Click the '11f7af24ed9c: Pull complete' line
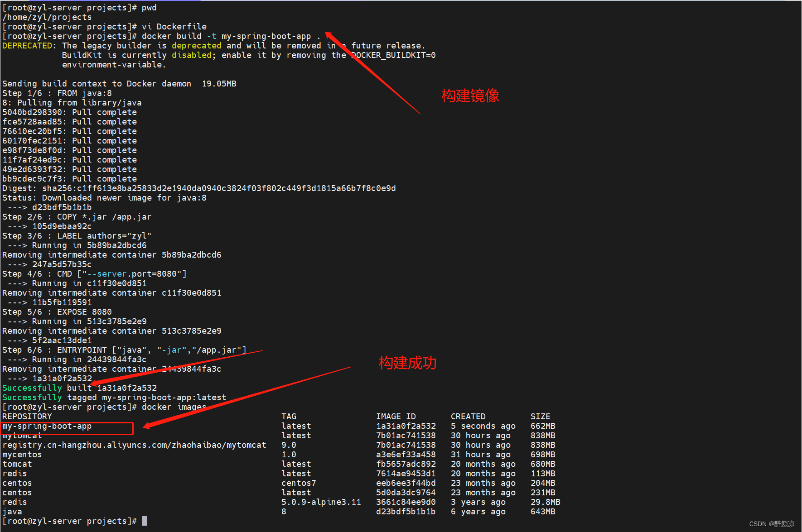The image size is (802, 532). [69, 160]
